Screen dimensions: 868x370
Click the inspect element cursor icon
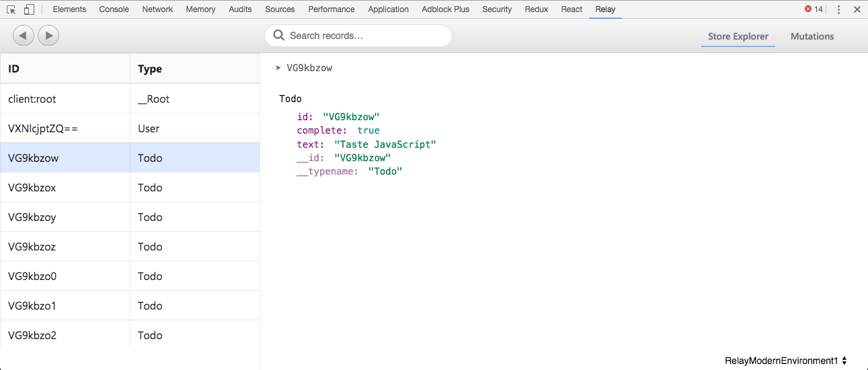pos(11,9)
